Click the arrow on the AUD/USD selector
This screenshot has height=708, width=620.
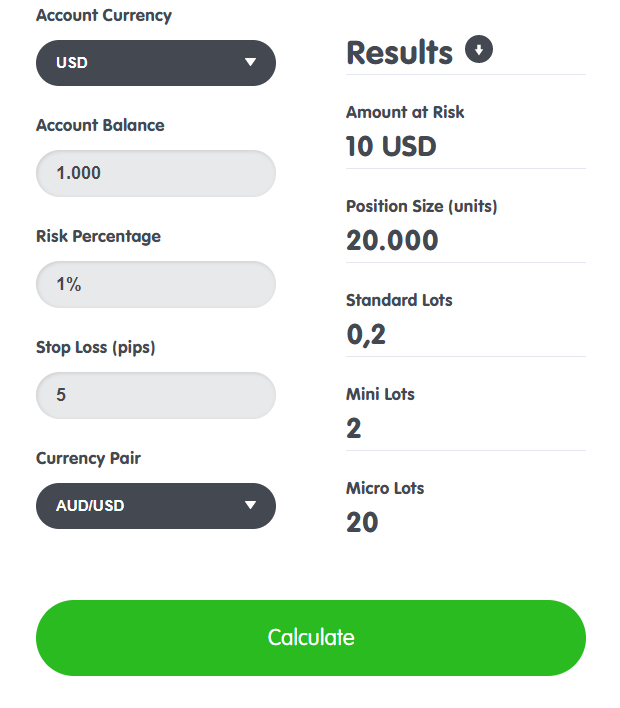251,505
